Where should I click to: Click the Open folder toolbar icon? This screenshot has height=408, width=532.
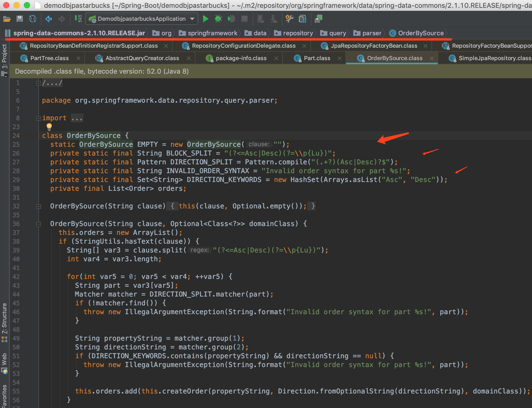pyautogui.click(x=6, y=19)
